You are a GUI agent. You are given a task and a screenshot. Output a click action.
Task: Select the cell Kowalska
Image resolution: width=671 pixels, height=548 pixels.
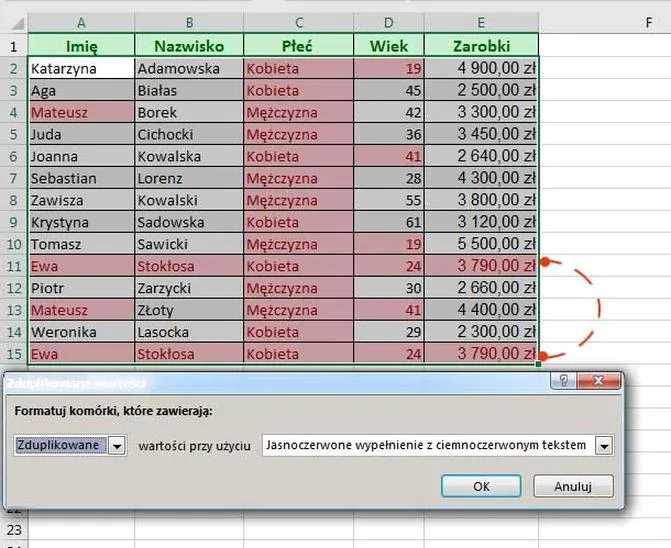189,156
